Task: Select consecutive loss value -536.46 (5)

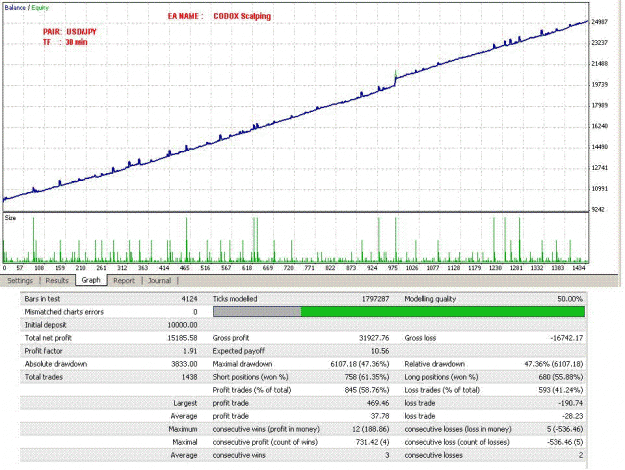Action: (x=565, y=442)
